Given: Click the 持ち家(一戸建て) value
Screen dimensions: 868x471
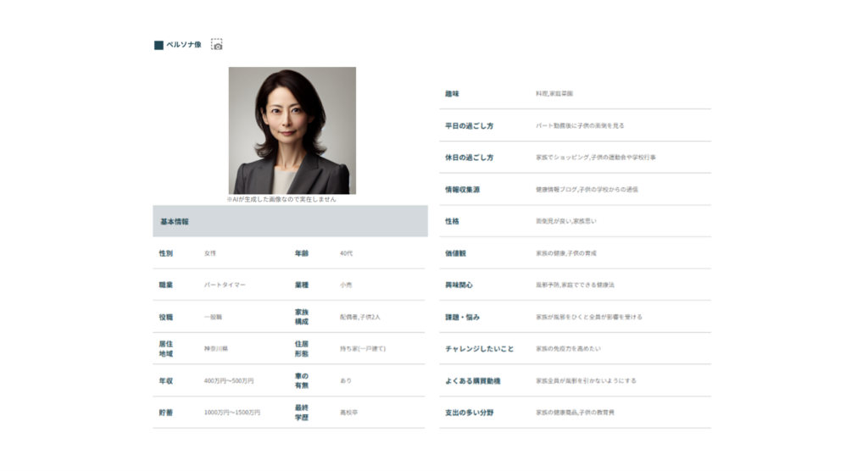Looking at the screenshot, I should pyautogui.click(x=363, y=349).
